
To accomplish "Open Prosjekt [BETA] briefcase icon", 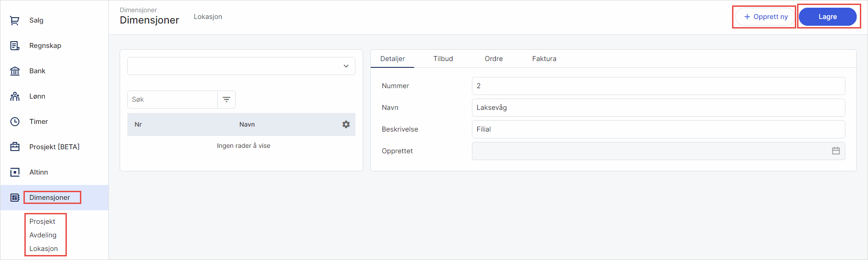I will [15, 147].
